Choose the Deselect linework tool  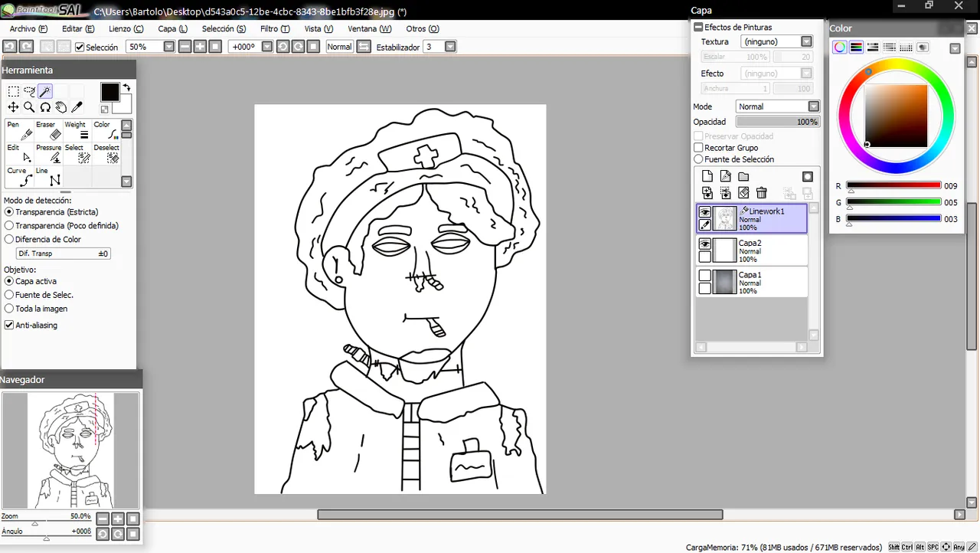(106, 154)
